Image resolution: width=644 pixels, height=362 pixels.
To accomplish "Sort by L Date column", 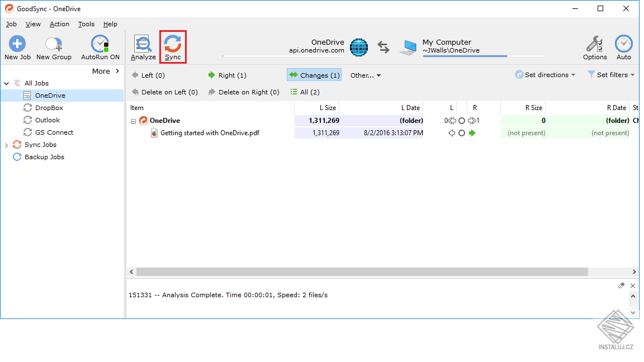I will coord(381,108).
